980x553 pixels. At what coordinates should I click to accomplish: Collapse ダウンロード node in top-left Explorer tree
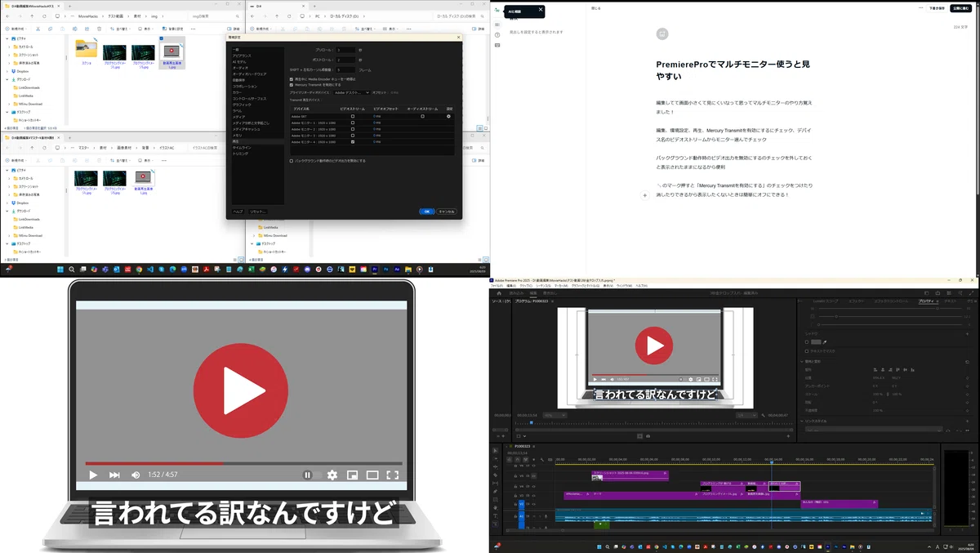click(7, 79)
